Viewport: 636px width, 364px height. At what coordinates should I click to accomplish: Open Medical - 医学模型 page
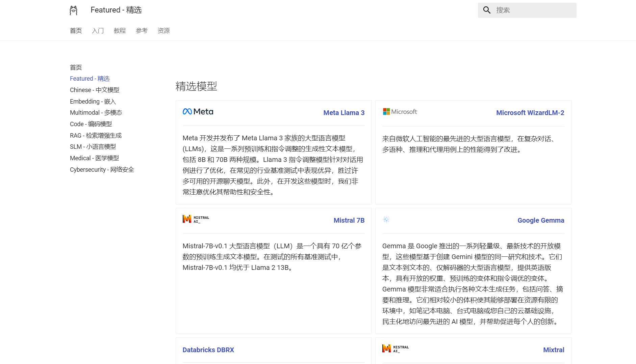pos(95,158)
